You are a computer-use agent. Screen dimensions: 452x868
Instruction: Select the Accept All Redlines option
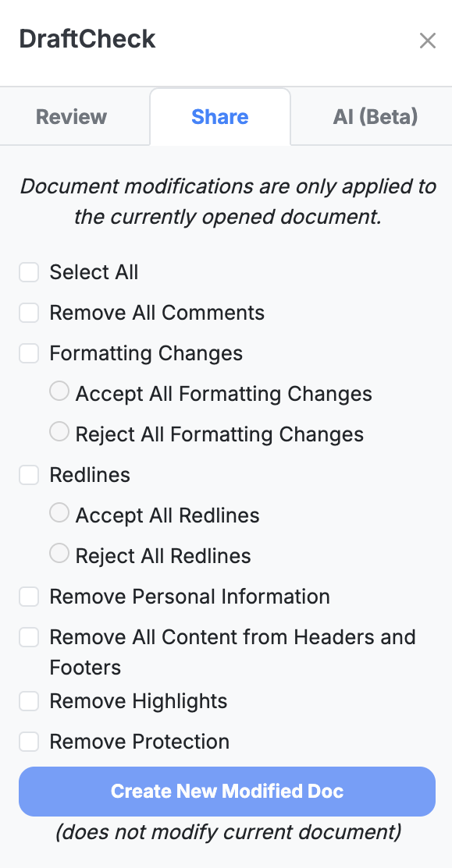pyautogui.click(x=59, y=512)
